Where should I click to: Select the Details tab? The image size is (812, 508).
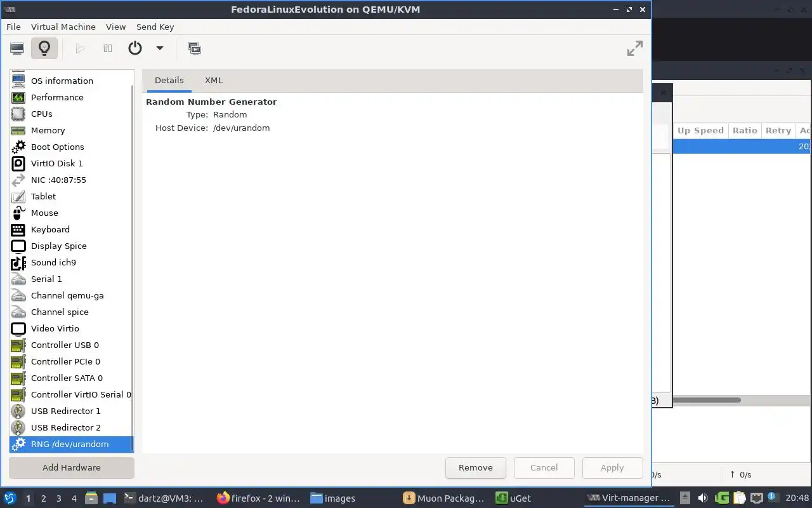point(169,81)
